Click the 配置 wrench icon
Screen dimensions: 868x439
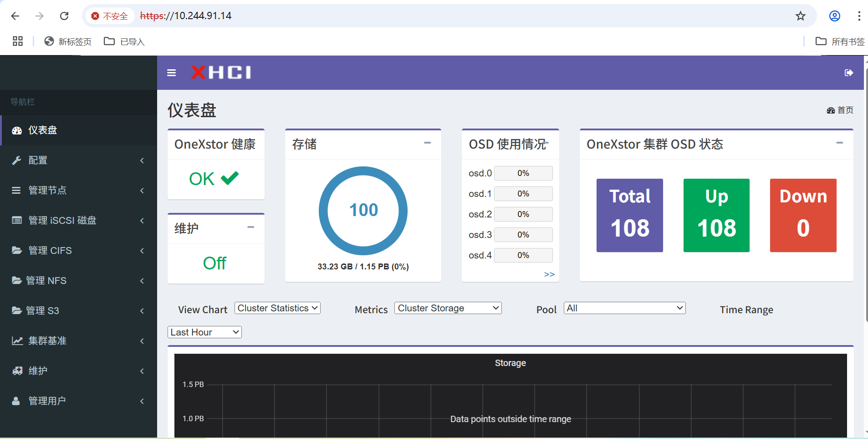(x=17, y=160)
